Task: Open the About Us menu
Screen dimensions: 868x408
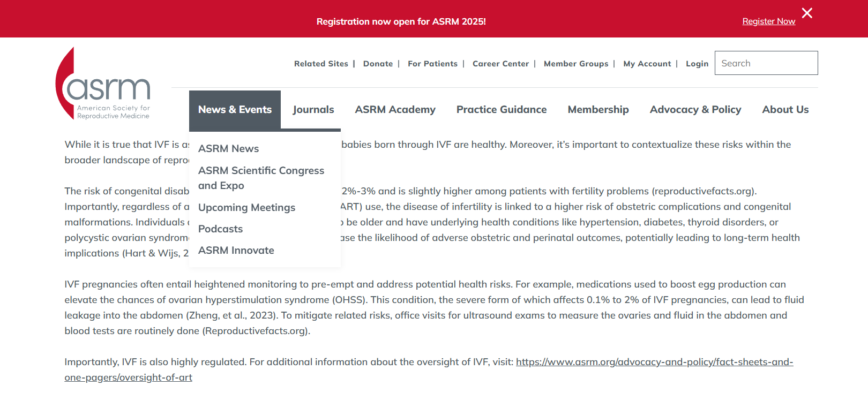Action: tap(785, 110)
